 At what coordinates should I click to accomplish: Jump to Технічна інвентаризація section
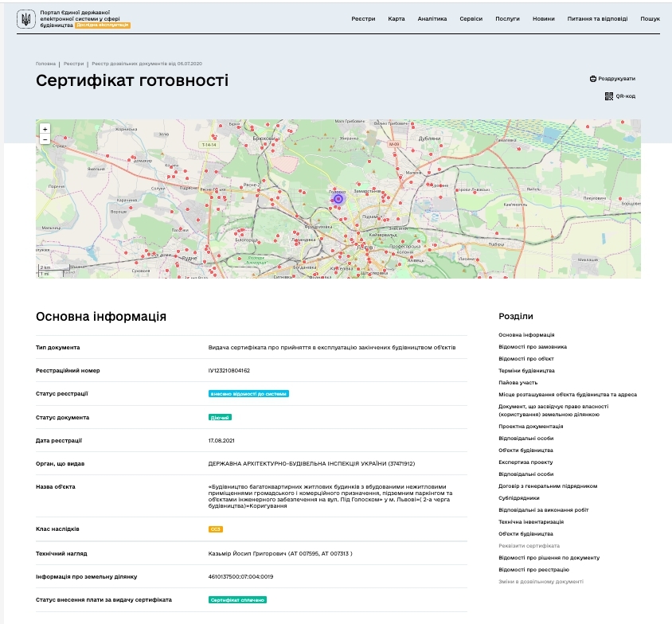531,522
